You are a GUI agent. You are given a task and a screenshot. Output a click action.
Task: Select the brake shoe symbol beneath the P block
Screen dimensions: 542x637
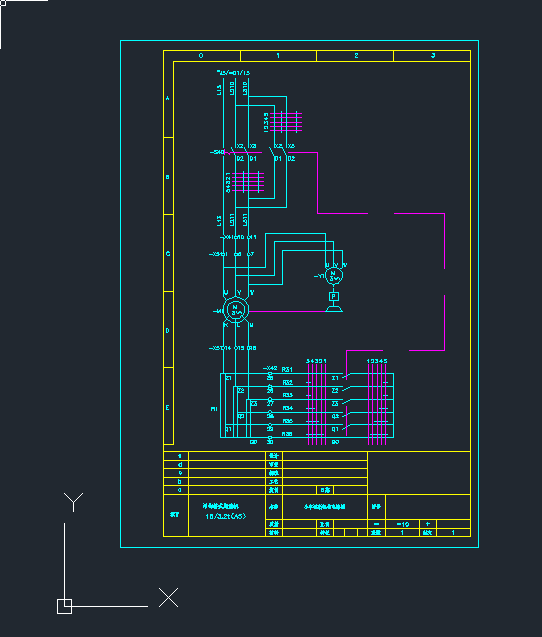(x=334, y=309)
